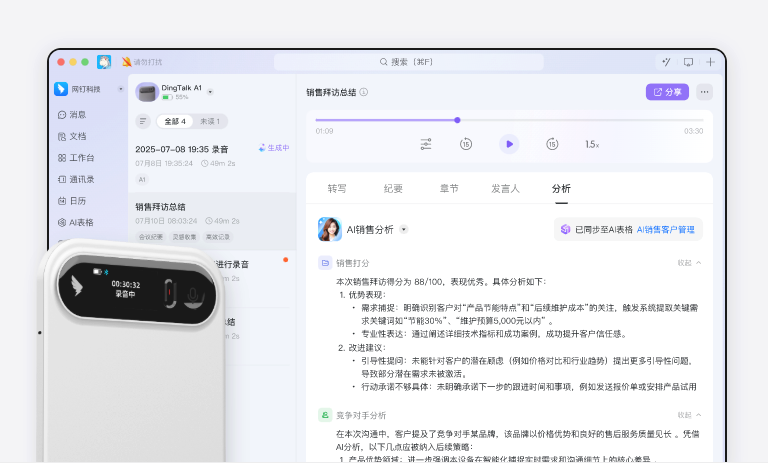Collapse the 销售打分 section

[689, 263]
